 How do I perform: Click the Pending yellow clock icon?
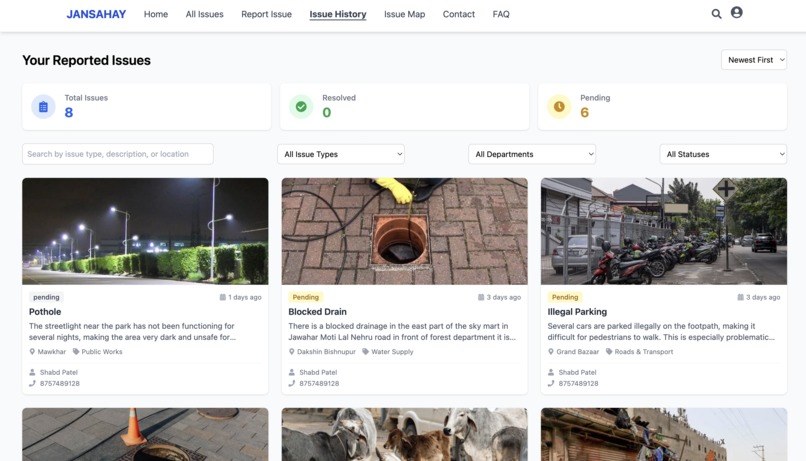point(559,107)
